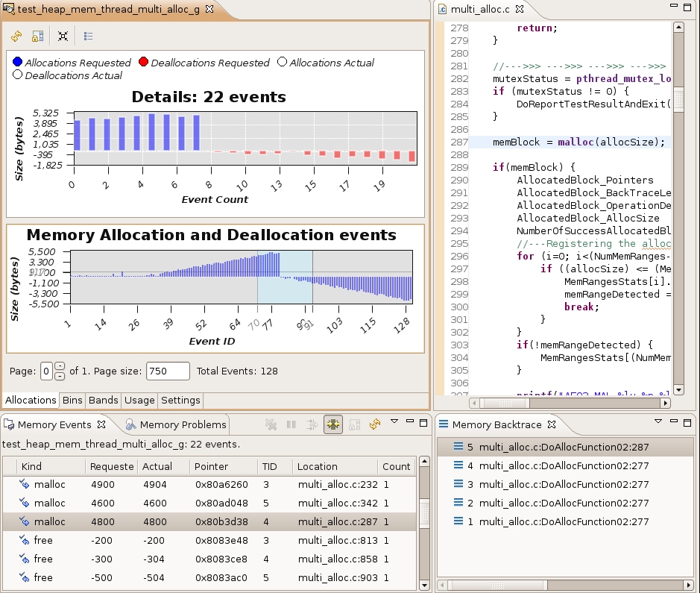Sort by the Requested column header
Viewport: 700px width, 593px height.
pyautogui.click(x=111, y=466)
